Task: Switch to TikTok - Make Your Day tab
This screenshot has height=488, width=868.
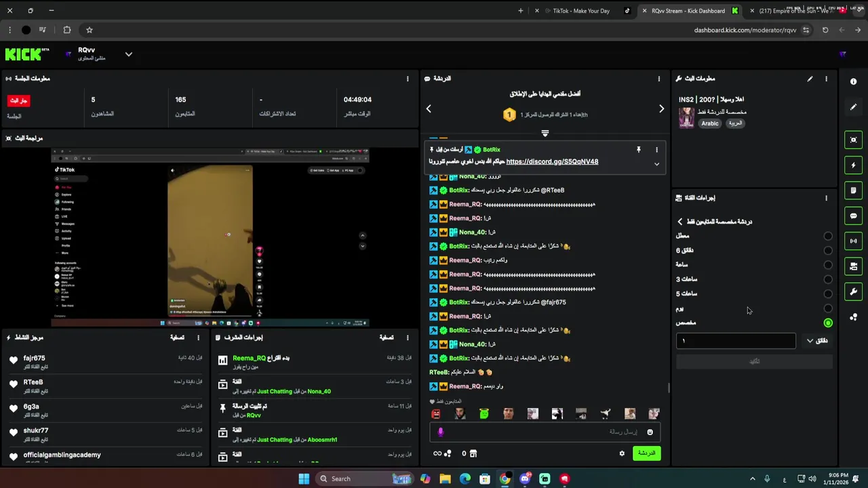Action: coord(581,11)
